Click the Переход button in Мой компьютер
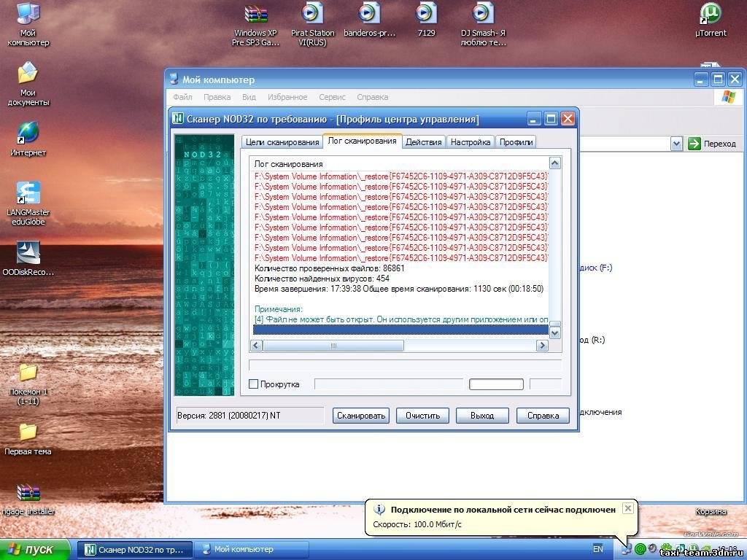This screenshot has height=560, width=747. coord(712,144)
